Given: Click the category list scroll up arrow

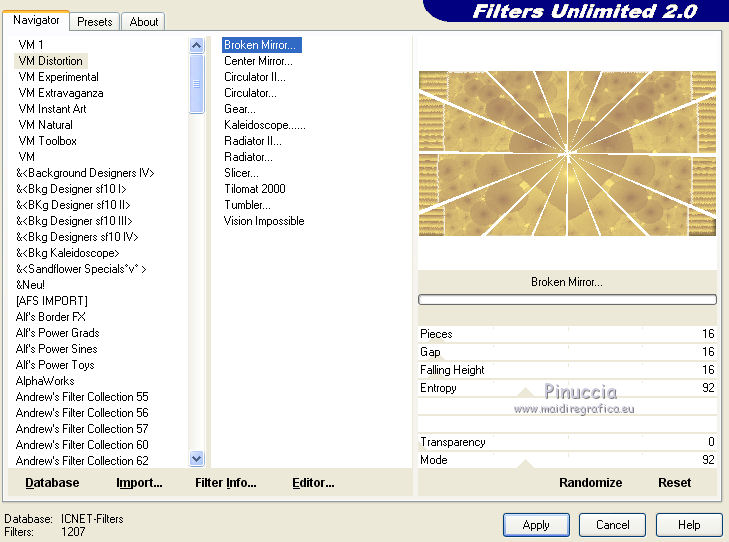Looking at the screenshot, I should point(197,46).
